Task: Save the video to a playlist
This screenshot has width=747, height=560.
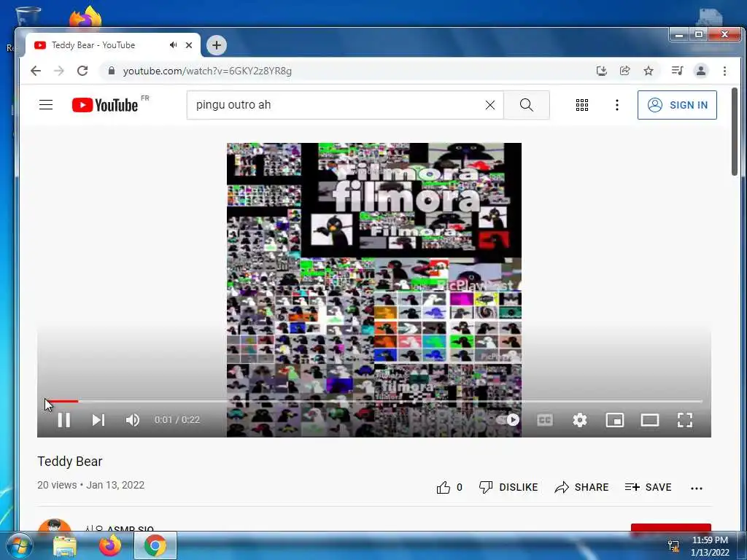Action: pyautogui.click(x=648, y=487)
